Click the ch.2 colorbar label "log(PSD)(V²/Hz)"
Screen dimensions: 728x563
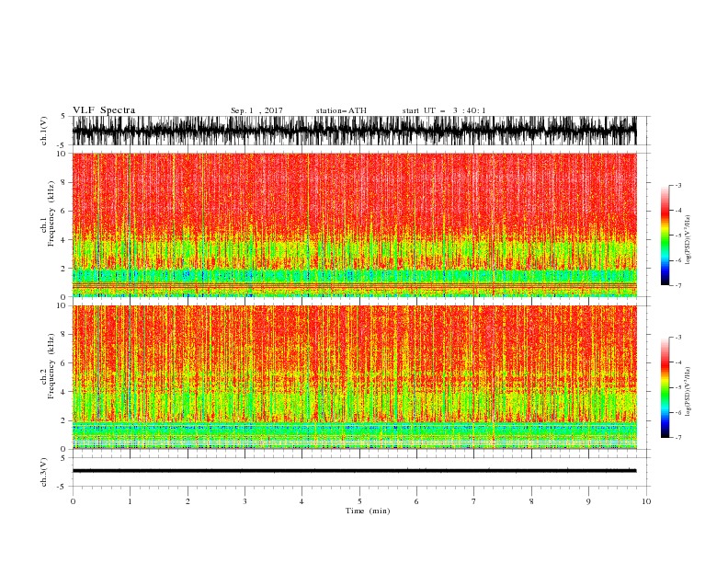[688, 391]
